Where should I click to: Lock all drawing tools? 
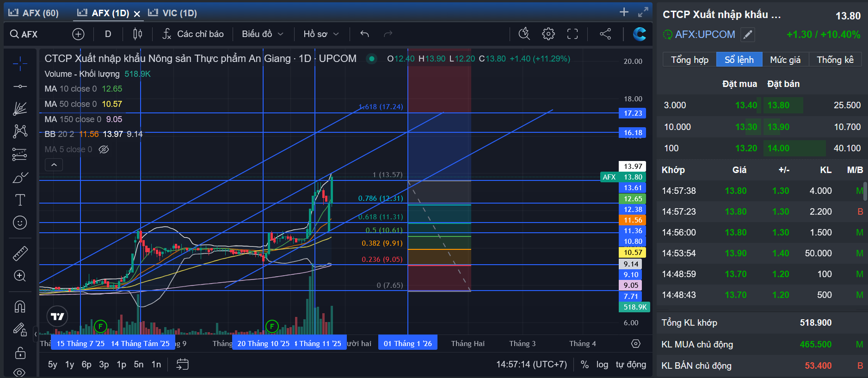[x=19, y=353]
